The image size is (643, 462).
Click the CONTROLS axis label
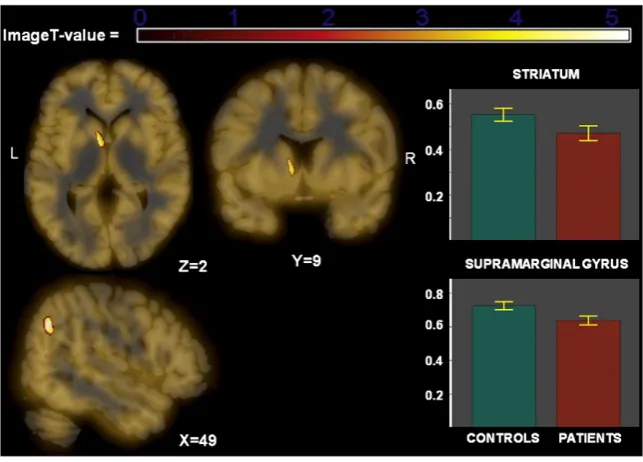coord(503,438)
